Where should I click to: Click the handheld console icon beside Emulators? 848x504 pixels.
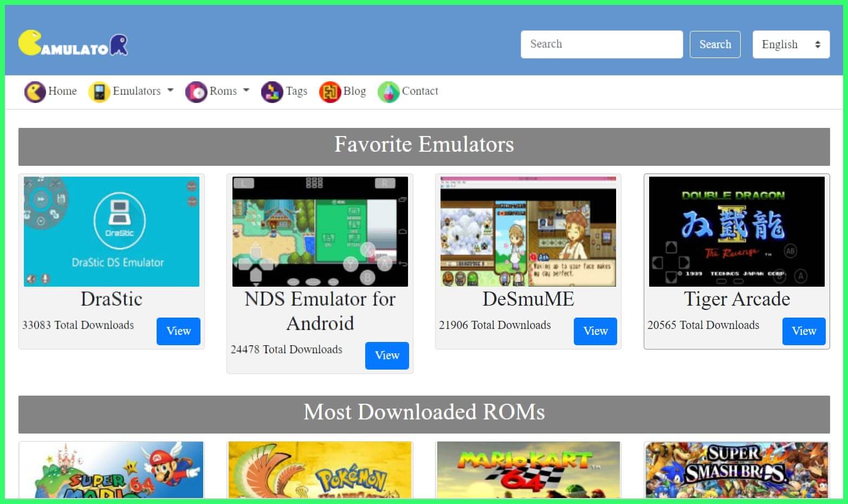click(99, 92)
